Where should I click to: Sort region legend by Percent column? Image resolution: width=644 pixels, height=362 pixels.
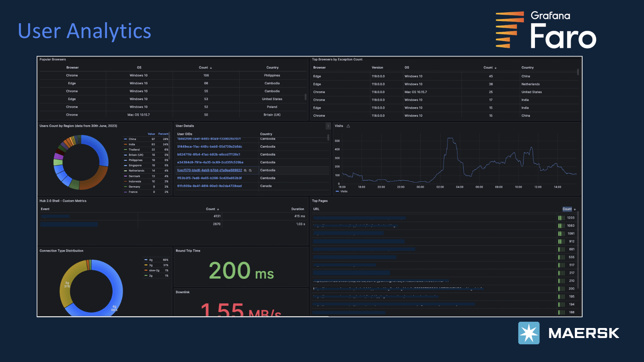(x=163, y=134)
